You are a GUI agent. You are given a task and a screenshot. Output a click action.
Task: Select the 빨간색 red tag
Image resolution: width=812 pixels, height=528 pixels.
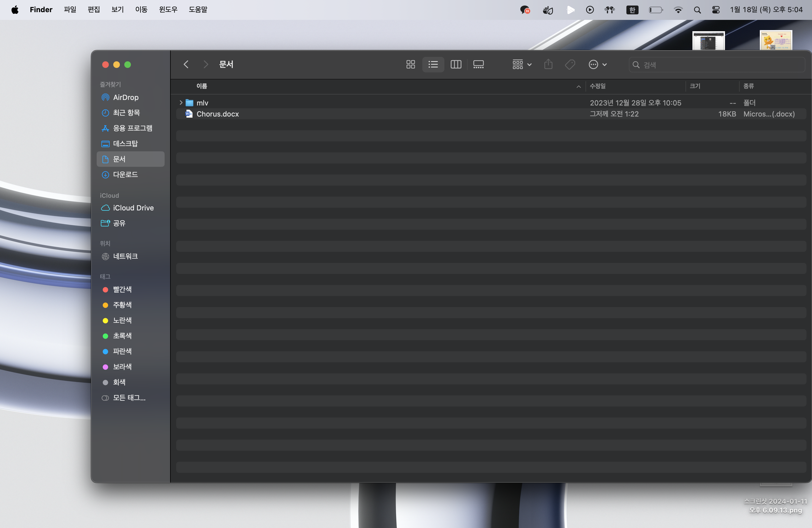click(122, 289)
